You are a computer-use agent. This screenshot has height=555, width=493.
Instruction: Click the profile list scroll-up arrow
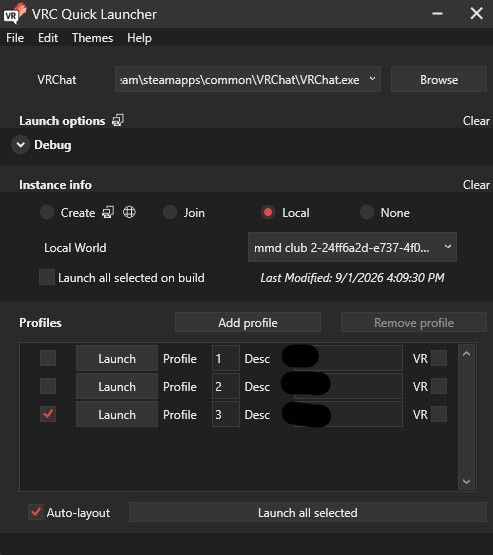466,354
